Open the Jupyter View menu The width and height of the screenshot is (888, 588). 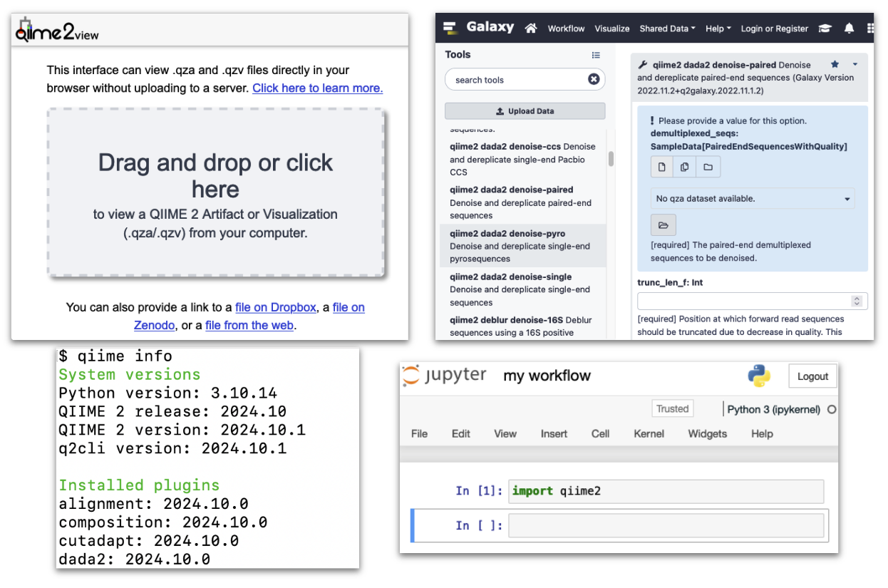[x=505, y=433]
